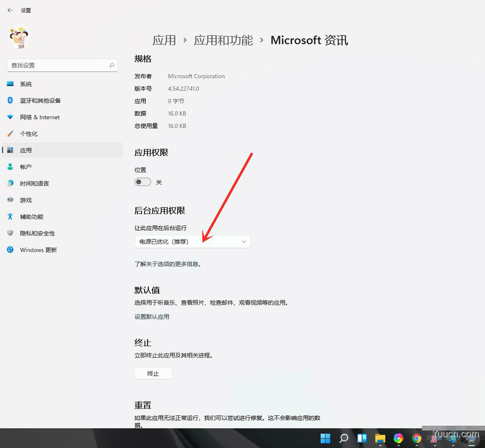Click the back arrow in Settings
This screenshot has width=485, height=448.
pos(10,10)
